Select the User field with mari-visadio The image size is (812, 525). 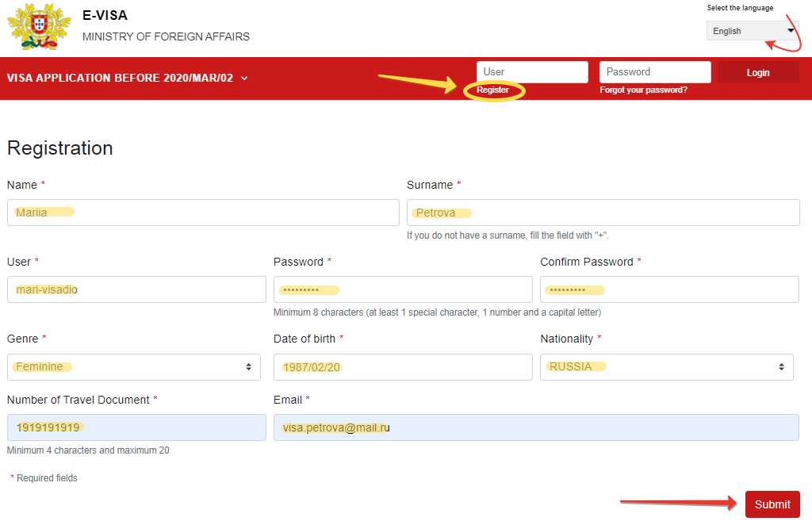[x=136, y=289]
